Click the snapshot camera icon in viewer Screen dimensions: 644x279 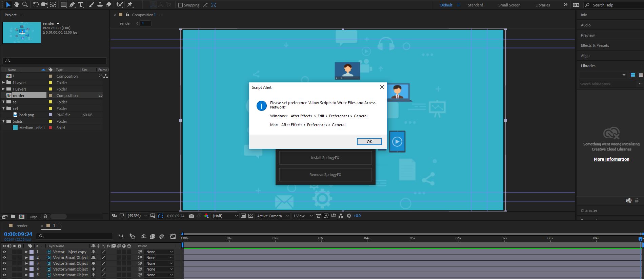pyautogui.click(x=192, y=216)
